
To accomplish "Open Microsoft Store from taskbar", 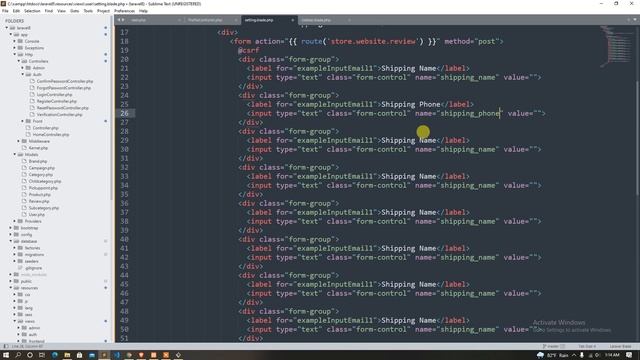I will pos(80,355).
